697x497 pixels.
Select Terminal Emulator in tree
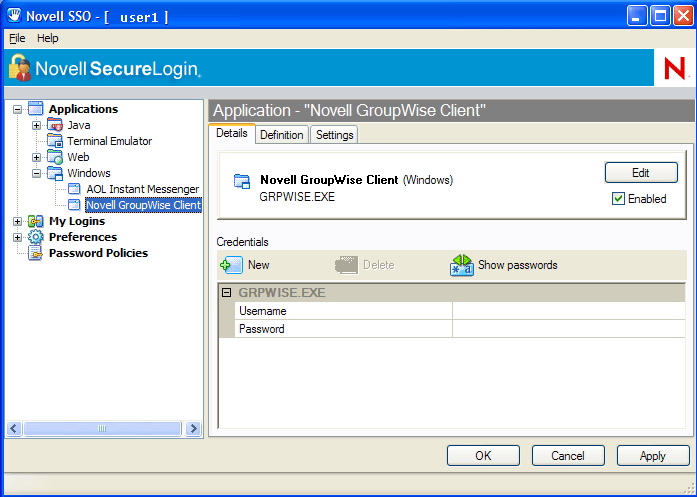coord(109,141)
